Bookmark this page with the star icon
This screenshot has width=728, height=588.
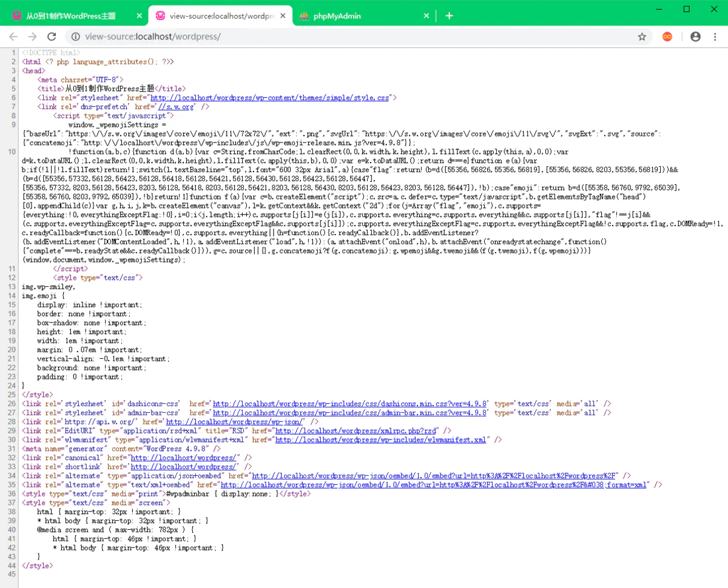point(642,37)
